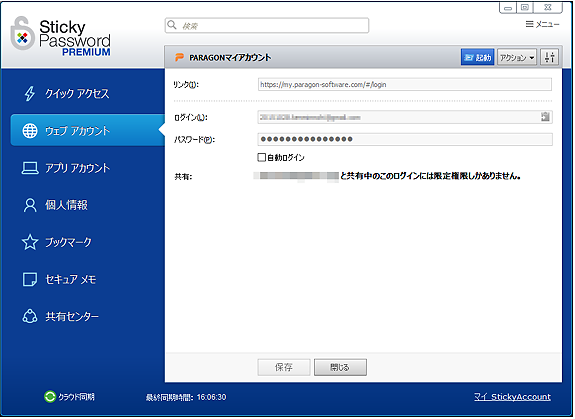Click クラウド同期 status text
This screenshot has width=575, height=419.
76,397
